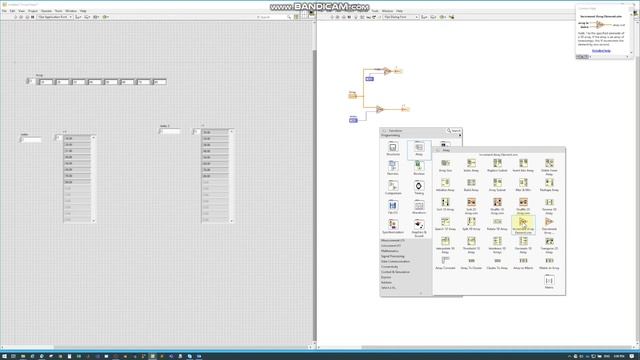Image resolution: width=640 pixels, height=360 pixels.
Task: Open Edit menu in front panel window
Action: coord(12,11)
